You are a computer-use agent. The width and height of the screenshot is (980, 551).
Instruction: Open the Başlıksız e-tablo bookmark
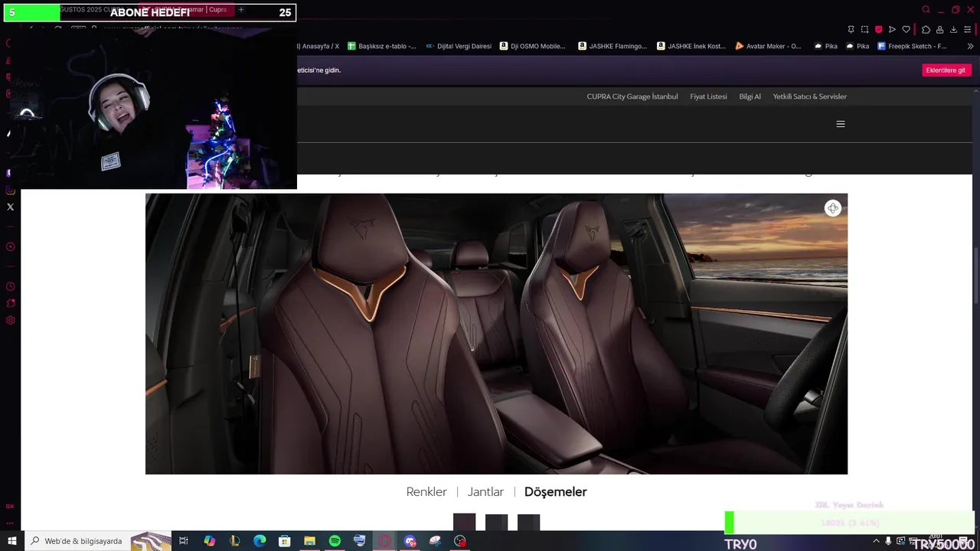tap(382, 46)
